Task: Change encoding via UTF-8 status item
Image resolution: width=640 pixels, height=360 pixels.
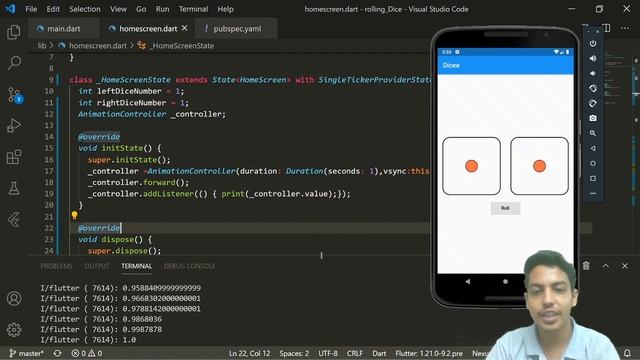Action: click(x=328, y=353)
